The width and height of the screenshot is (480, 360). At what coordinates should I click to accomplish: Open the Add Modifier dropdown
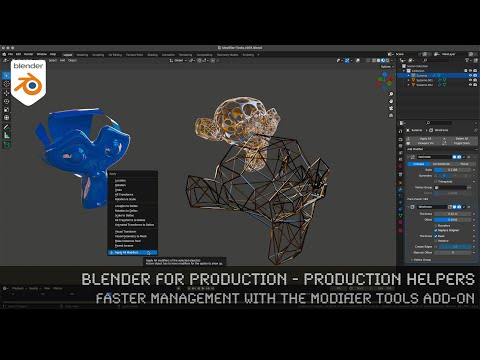click(442, 149)
